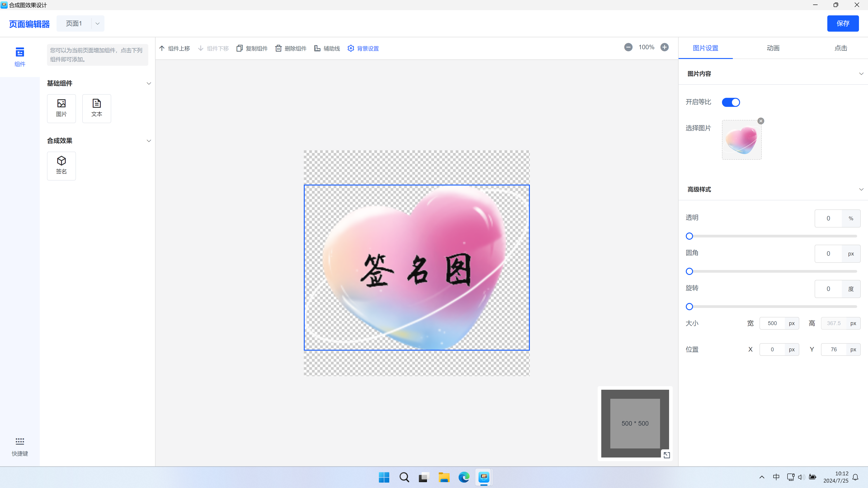Click the 500 * 500 minimap preview
Viewport: 868px width, 488px height.
(x=635, y=423)
